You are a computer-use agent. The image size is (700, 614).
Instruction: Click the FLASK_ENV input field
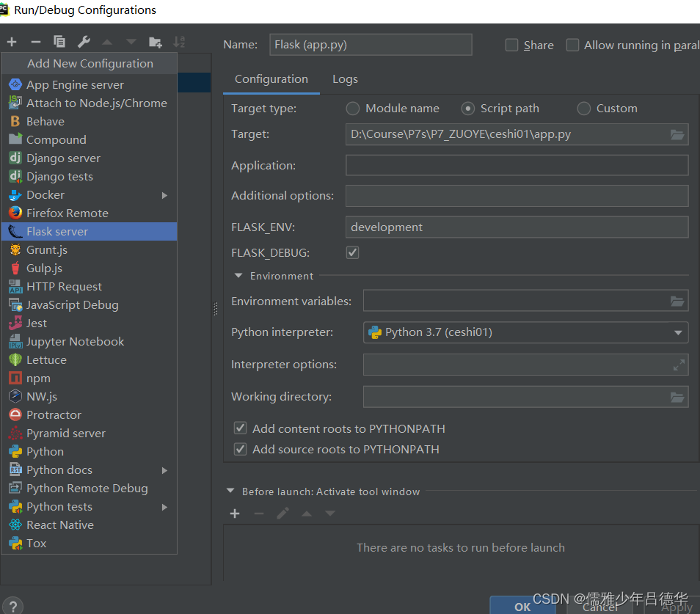(x=517, y=227)
